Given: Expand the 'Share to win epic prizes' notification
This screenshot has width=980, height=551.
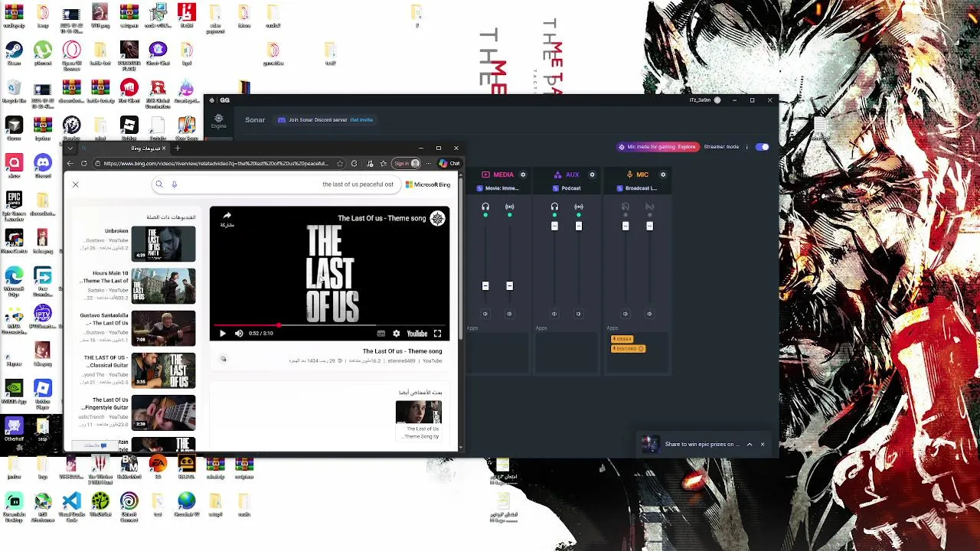Looking at the screenshot, I should 750,444.
